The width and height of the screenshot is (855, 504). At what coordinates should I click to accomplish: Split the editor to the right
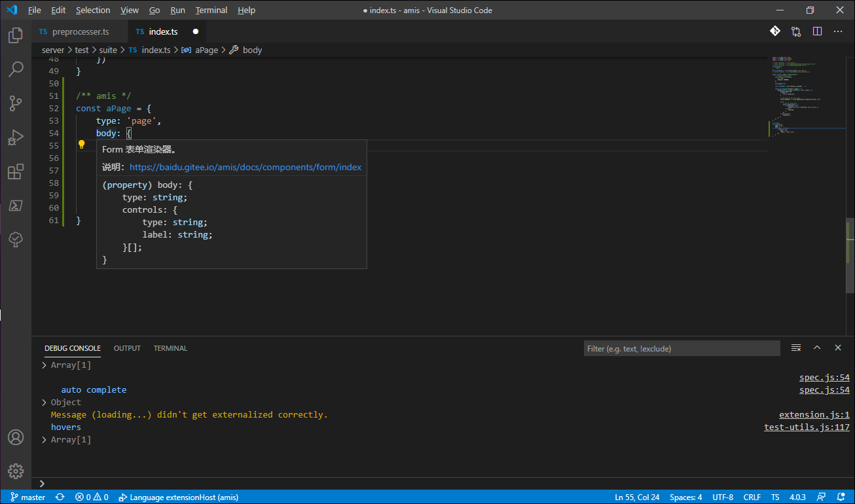tap(817, 31)
